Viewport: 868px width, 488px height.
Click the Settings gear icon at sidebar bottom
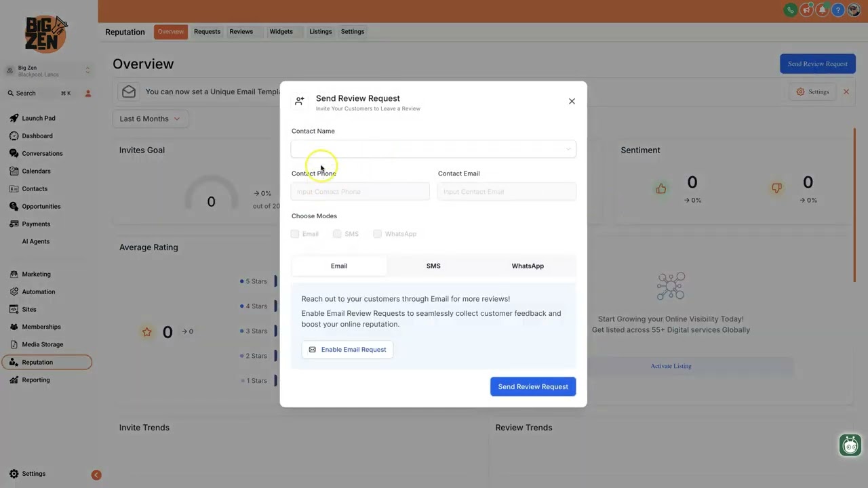point(14,474)
